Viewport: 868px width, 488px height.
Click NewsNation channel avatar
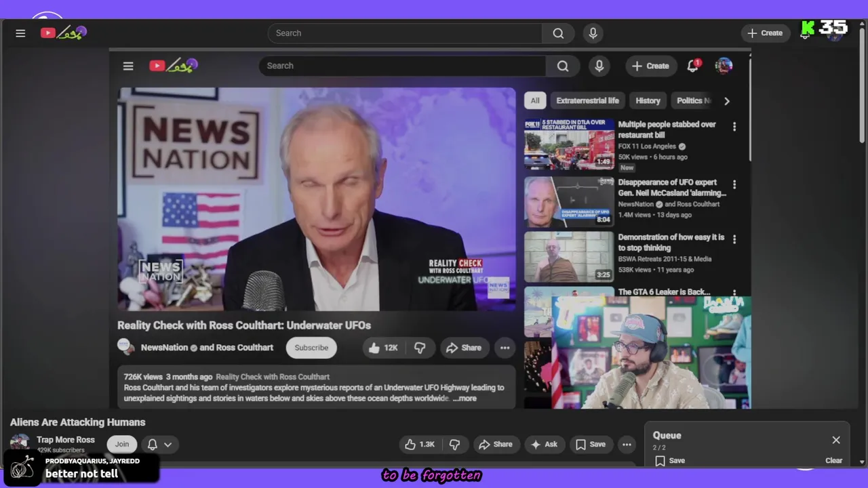pyautogui.click(x=126, y=346)
